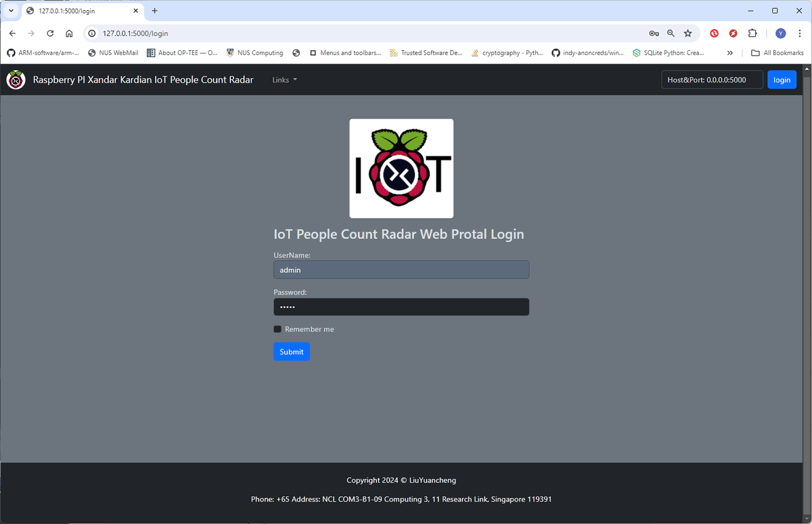Click the Password input field
This screenshot has width=812, height=524.
401,307
